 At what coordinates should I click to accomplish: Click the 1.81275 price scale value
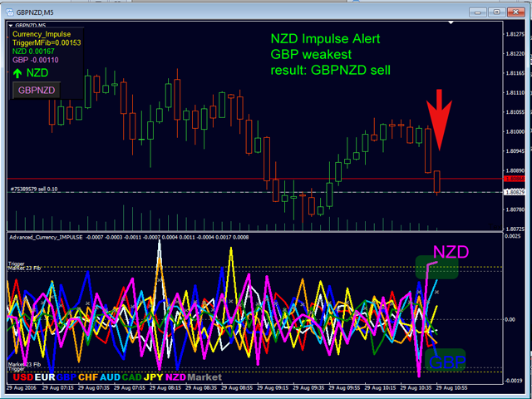(515, 34)
